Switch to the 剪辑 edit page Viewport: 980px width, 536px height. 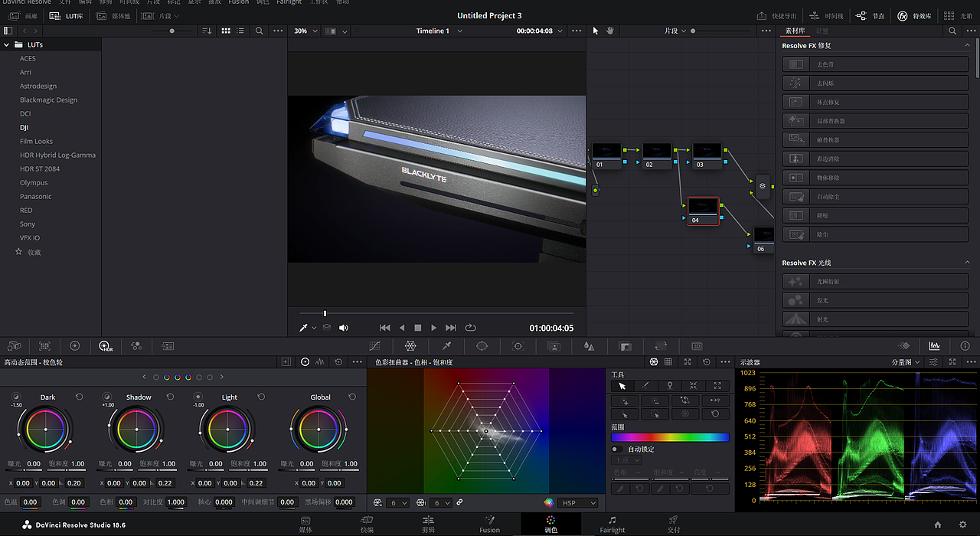428,525
